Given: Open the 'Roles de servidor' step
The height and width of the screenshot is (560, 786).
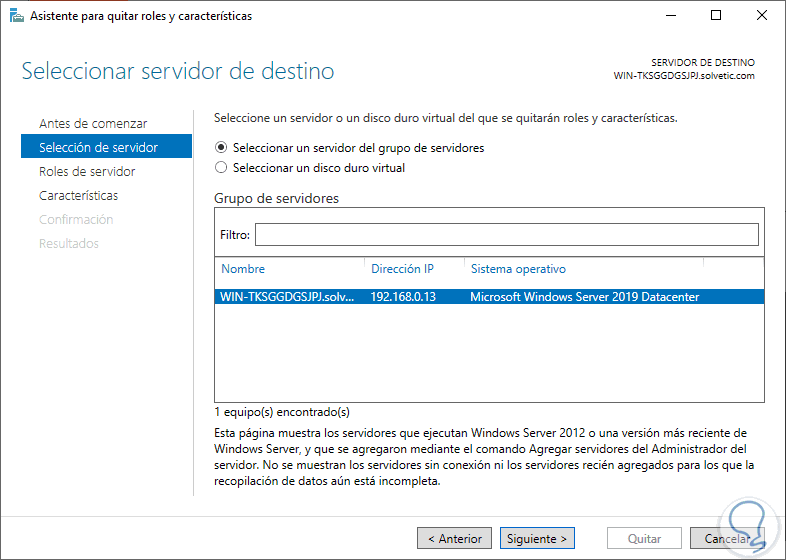Looking at the screenshot, I should [87, 171].
